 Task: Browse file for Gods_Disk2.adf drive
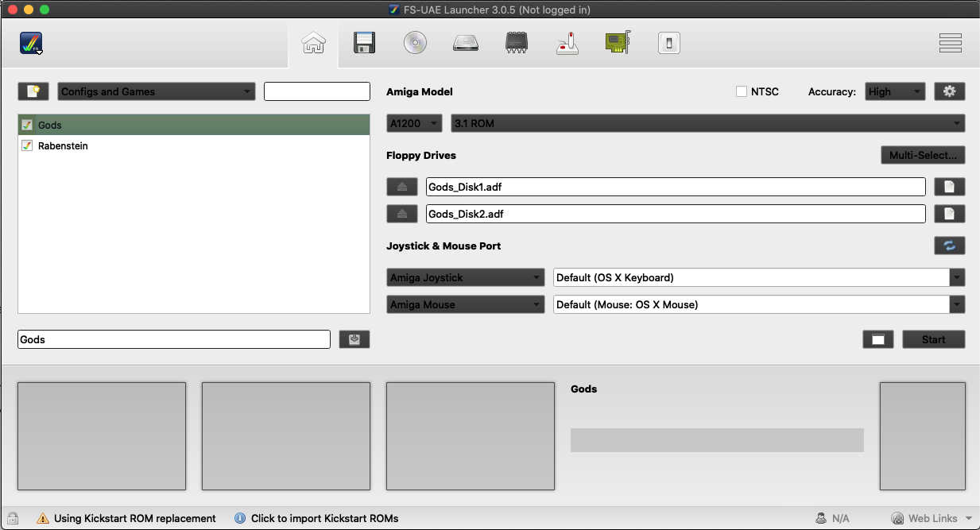(x=949, y=214)
